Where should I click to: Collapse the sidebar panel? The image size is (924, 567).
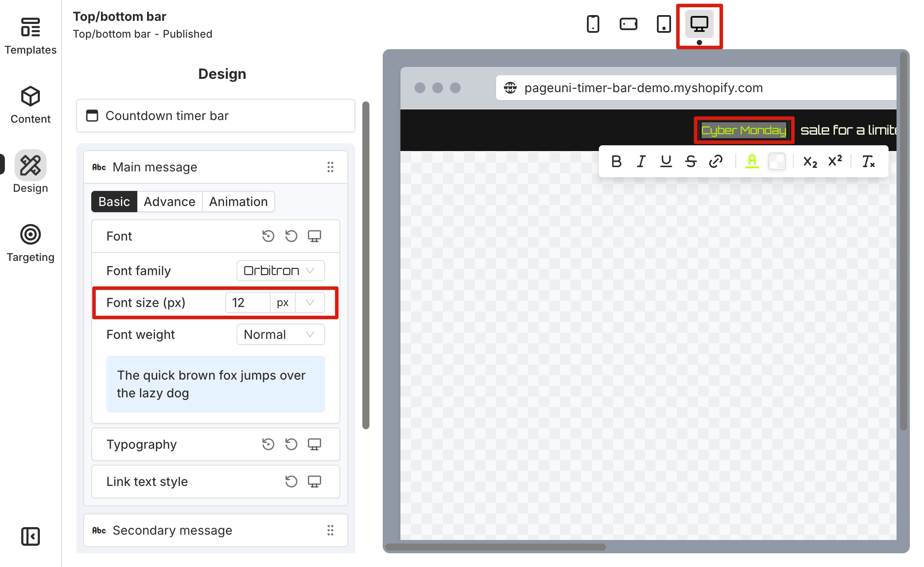[x=31, y=536]
